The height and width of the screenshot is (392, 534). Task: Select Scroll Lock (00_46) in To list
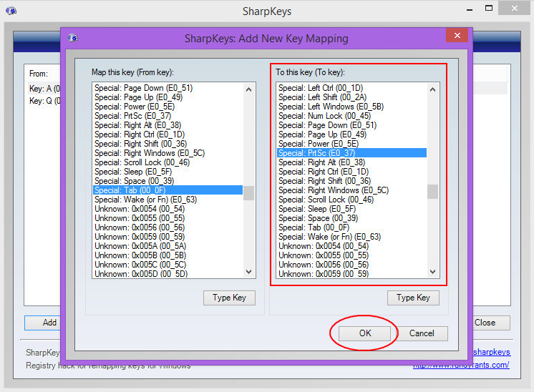(x=351, y=200)
